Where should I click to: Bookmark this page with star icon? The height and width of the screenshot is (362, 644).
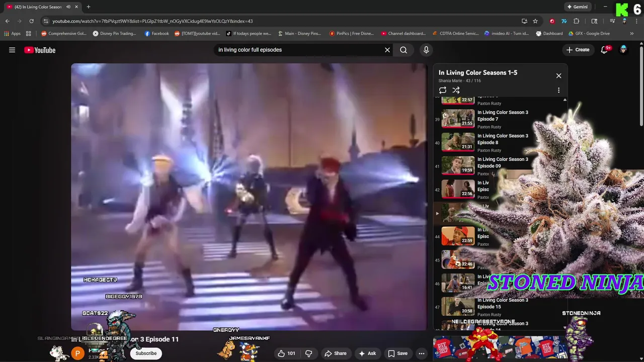tap(535, 21)
